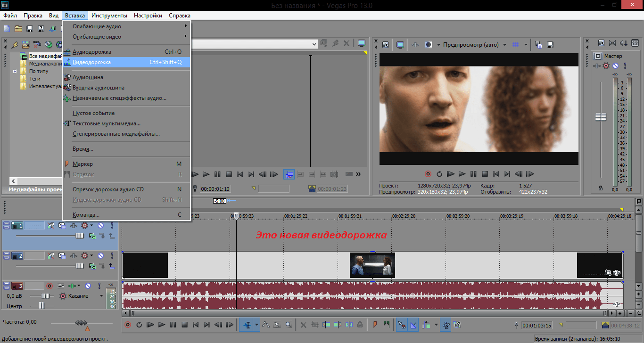
Task: Save snapshot to file in preview window
Action: click(550, 45)
